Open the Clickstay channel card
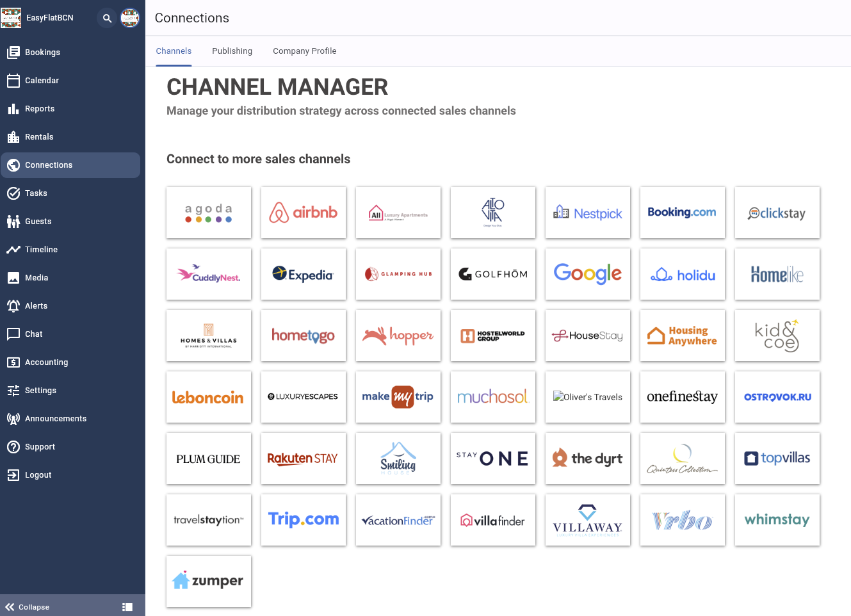 point(777,213)
